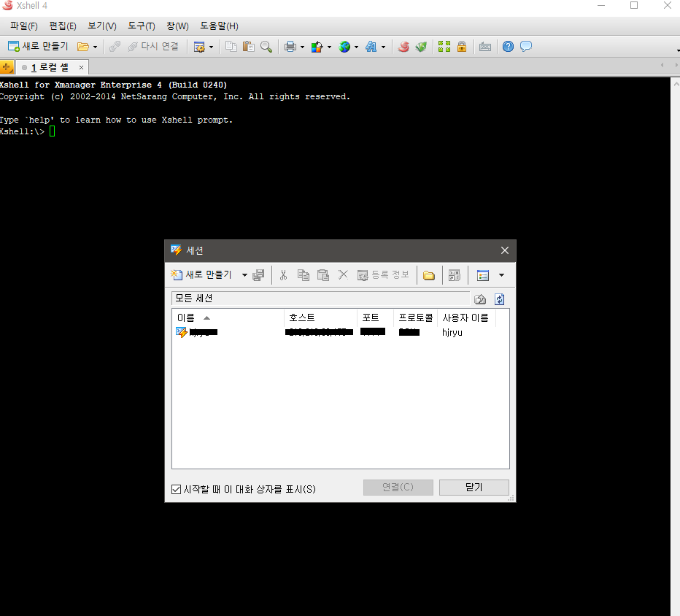Click the paste icon in 세션 dialog
The height and width of the screenshot is (616, 680).
coord(323,275)
